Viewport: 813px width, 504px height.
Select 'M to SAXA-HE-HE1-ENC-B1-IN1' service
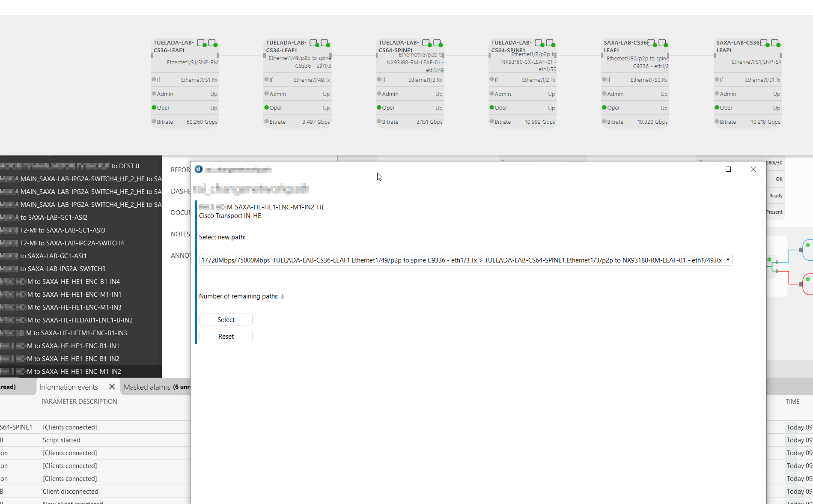(x=81, y=346)
